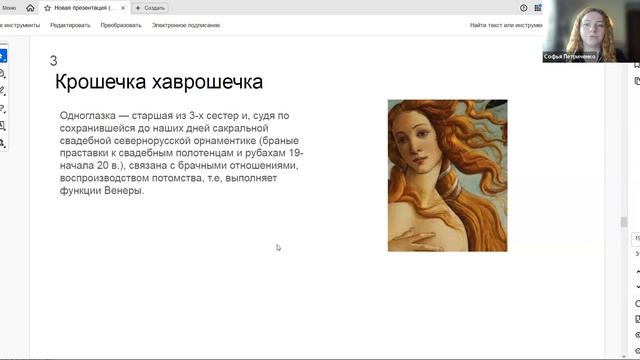Viewport: 640px width, 360px height.
Task: Open the Все инструменты menu
Action: tap(20, 25)
